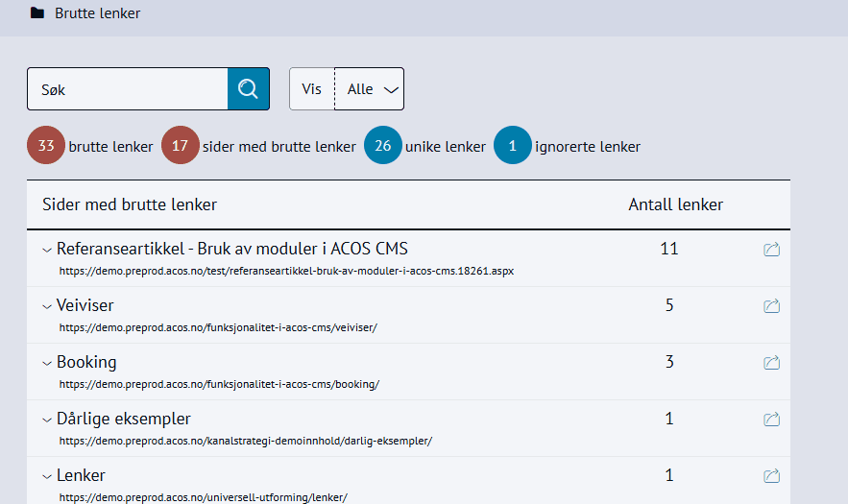Select the 17 sider med brutte lenker badge
The height and width of the screenshot is (504, 848).
[x=180, y=146]
